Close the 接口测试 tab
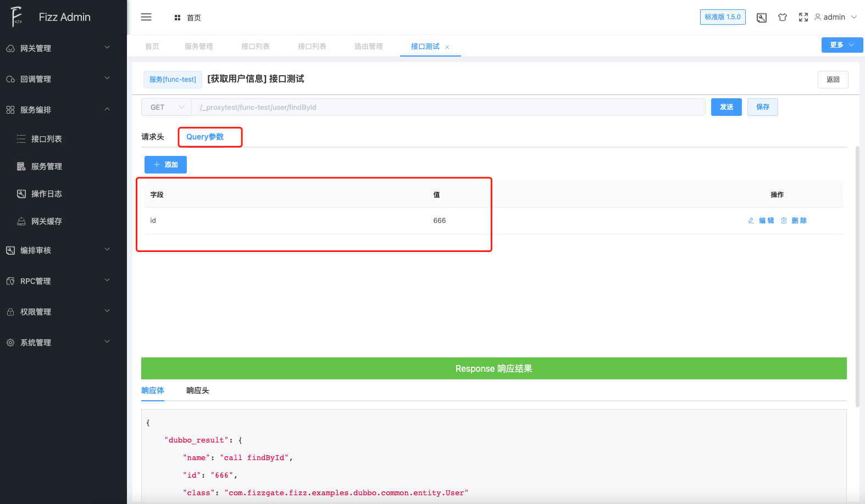The image size is (865, 504). coord(447,47)
